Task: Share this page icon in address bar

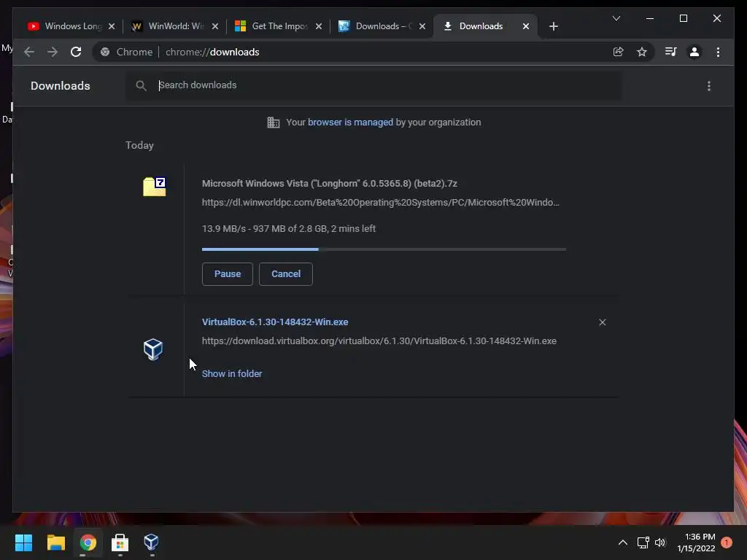Action: (x=618, y=52)
